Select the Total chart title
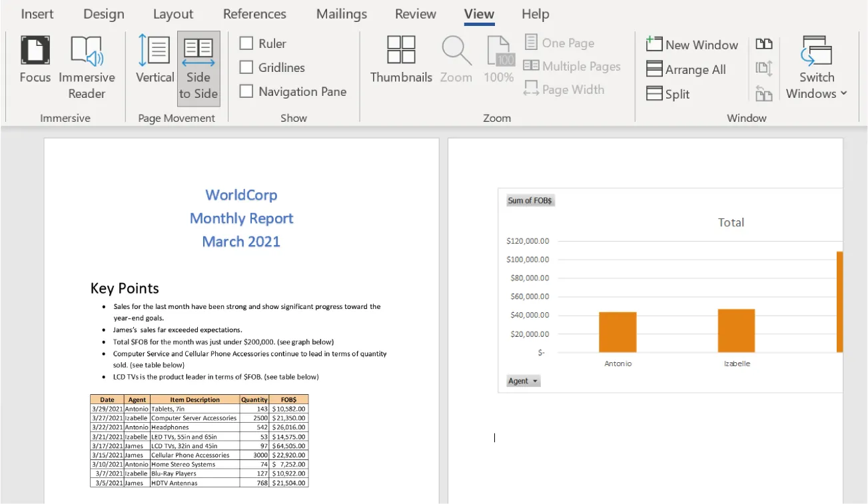868x504 pixels. [x=731, y=222]
